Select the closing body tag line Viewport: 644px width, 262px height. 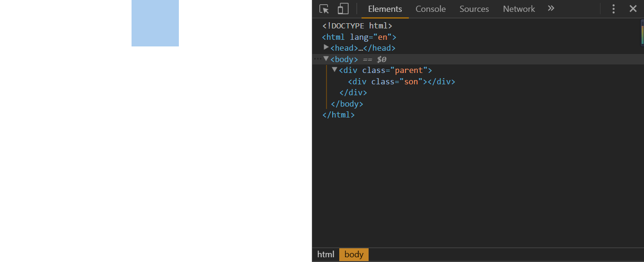(347, 104)
